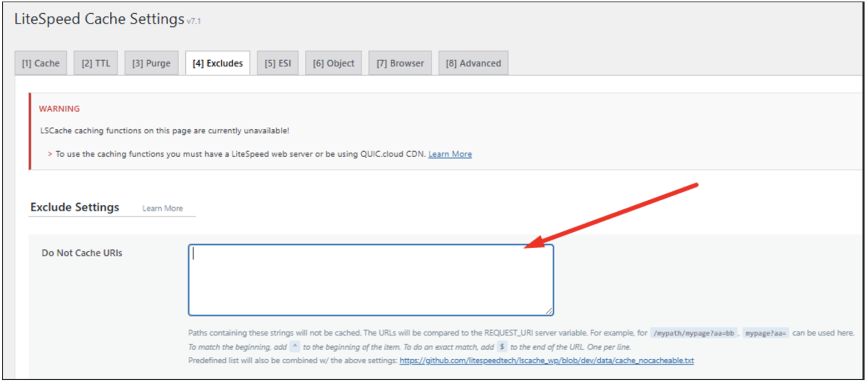Open the [2] TTL tab
The image size is (868, 384).
(96, 63)
